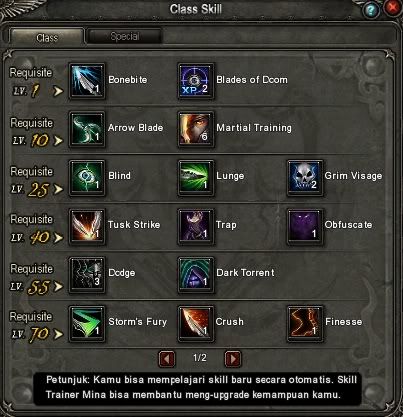Open the Martial Training skill icon
The image size is (403, 417).
(x=196, y=129)
